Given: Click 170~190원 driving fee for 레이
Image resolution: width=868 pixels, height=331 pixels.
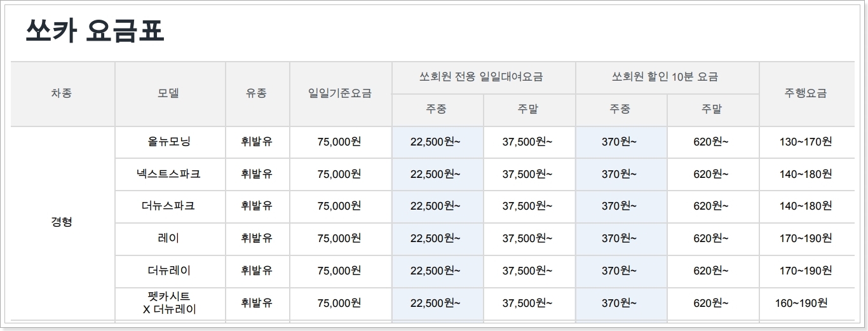Looking at the screenshot, I should point(806,238).
